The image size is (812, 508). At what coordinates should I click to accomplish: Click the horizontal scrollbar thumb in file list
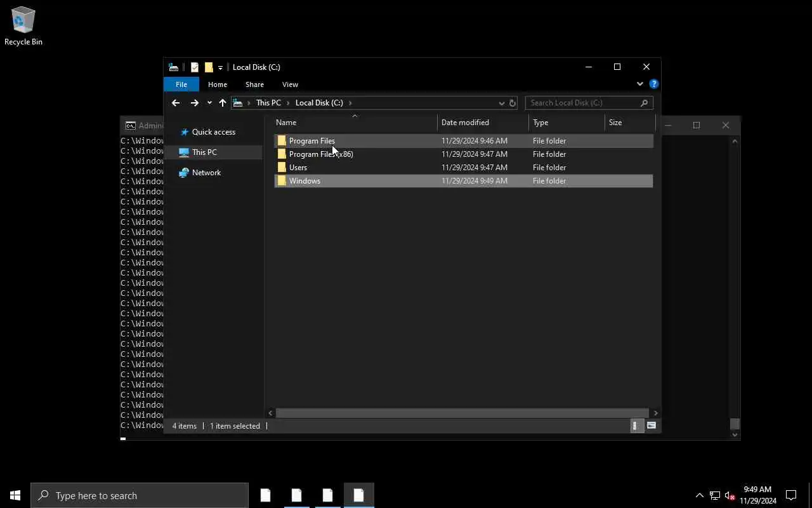(462, 413)
